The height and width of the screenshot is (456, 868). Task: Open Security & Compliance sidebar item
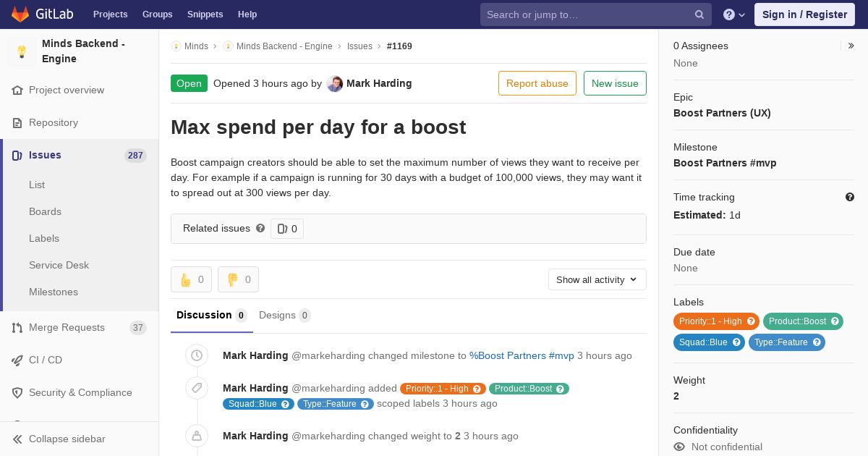[x=80, y=392]
